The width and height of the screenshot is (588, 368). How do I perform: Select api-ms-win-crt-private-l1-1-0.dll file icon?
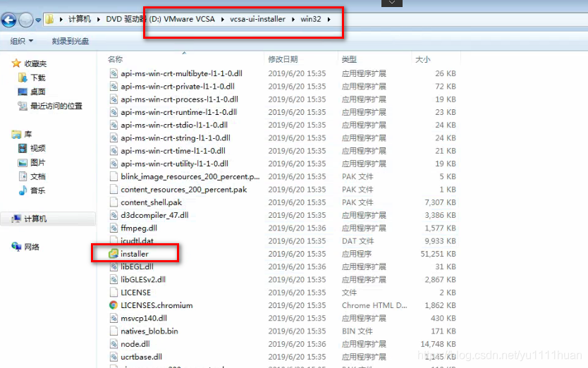point(114,86)
